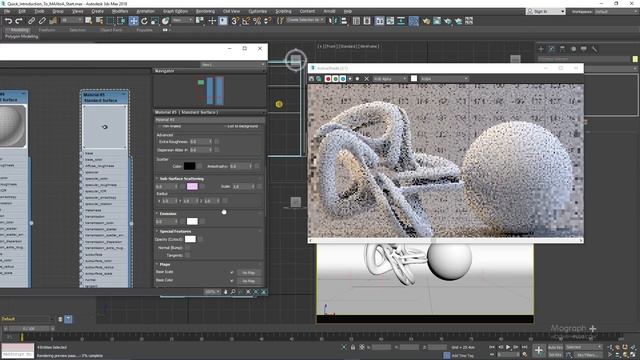This screenshot has width=640, height=360.
Task: Open the Workspaces Default dropdown
Action: 616,11
